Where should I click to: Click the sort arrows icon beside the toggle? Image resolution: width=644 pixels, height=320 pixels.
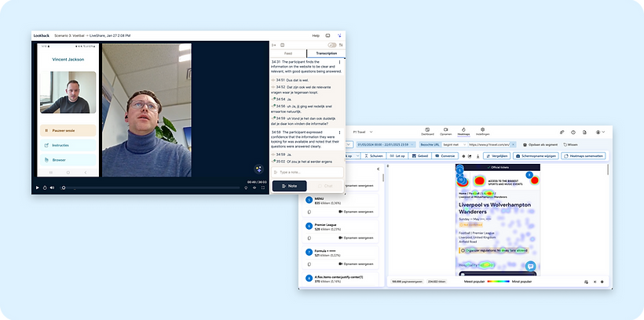click(341, 45)
